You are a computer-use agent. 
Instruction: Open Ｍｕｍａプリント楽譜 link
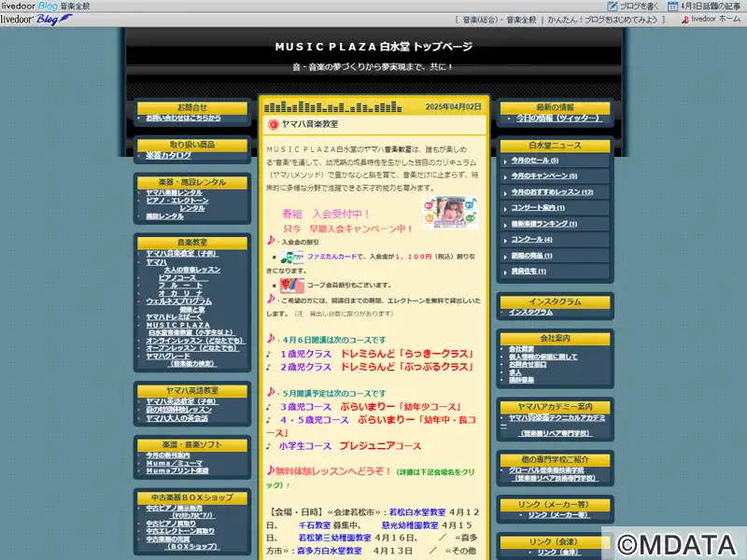click(177, 470)
